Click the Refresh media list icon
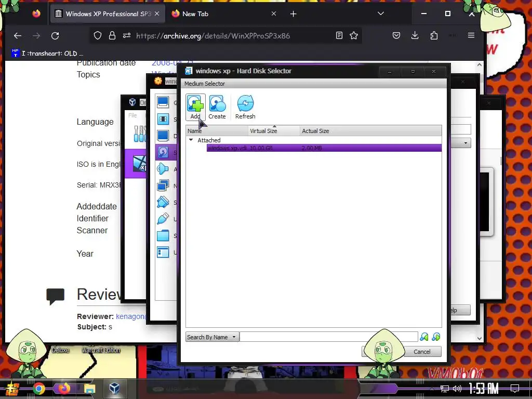Viewport: 532px width, 399px height. click(x=245, y=107)
